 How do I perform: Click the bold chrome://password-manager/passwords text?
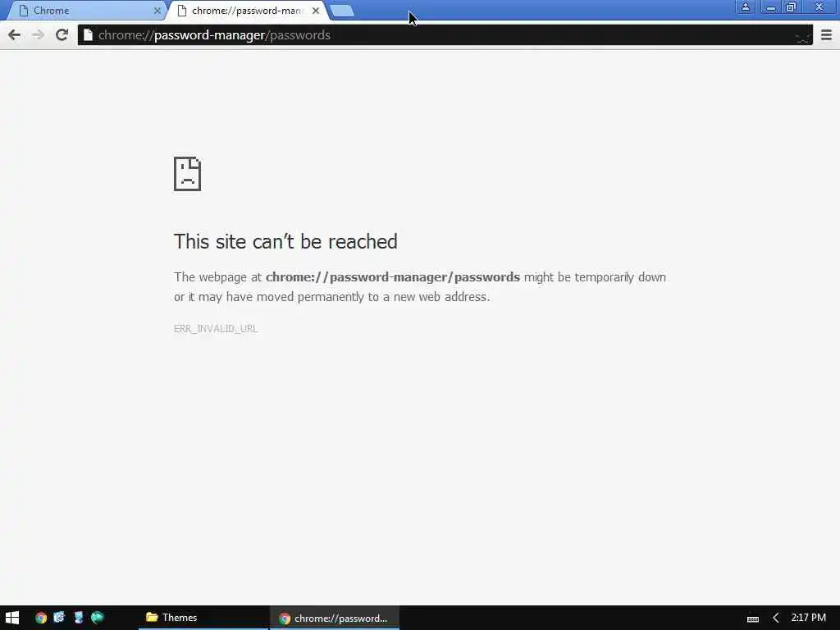coord(393,277)
